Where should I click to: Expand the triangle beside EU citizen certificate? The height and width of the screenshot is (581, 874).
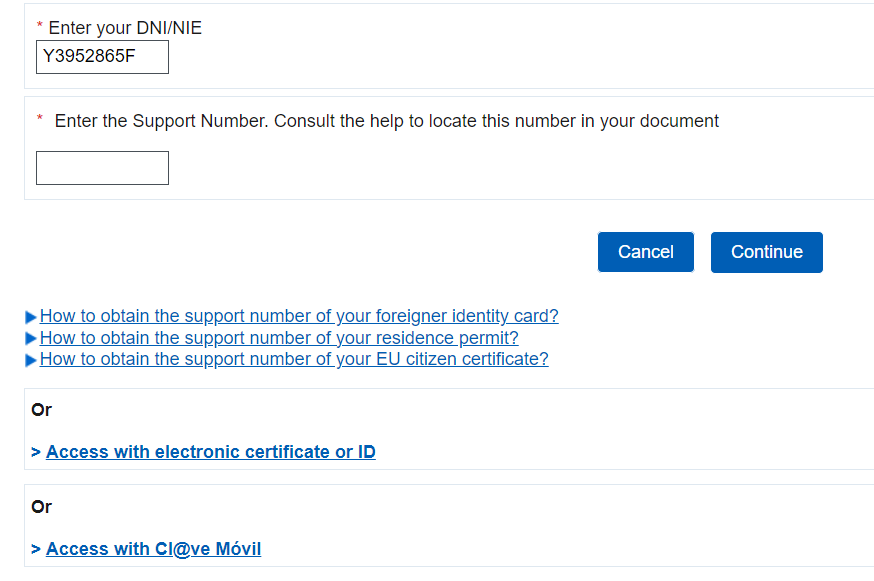[x=32, y=360]
